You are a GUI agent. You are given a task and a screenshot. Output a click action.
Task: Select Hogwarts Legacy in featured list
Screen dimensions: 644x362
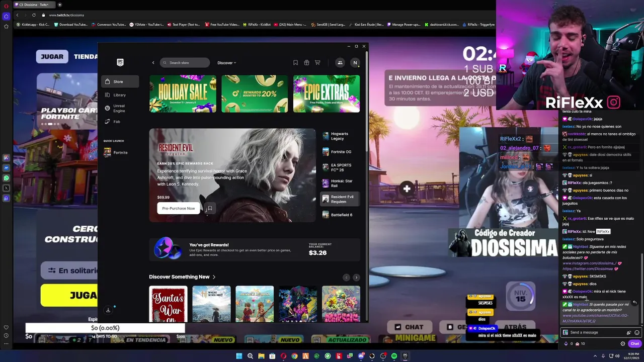pos(340,136)
